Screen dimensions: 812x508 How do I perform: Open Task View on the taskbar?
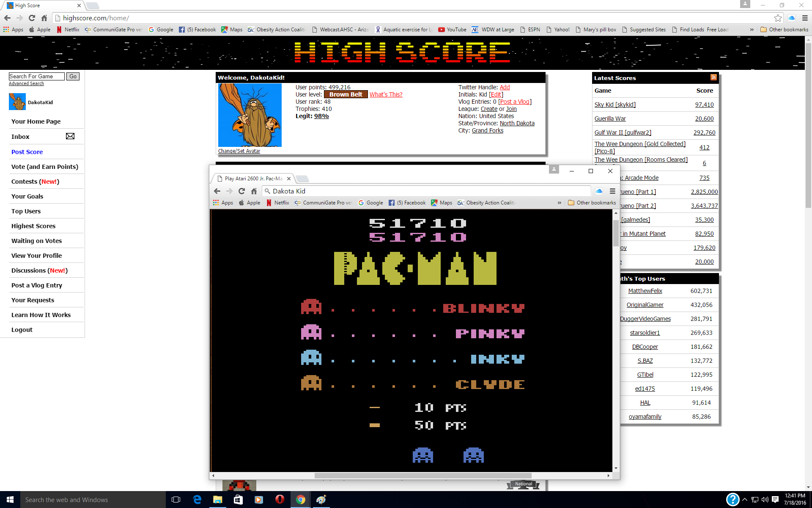coord(176,500)
